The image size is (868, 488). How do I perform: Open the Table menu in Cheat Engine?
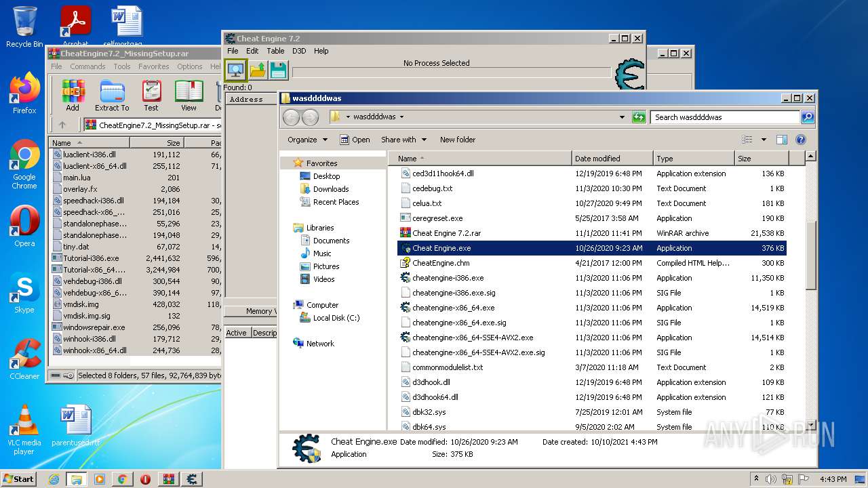275,51
